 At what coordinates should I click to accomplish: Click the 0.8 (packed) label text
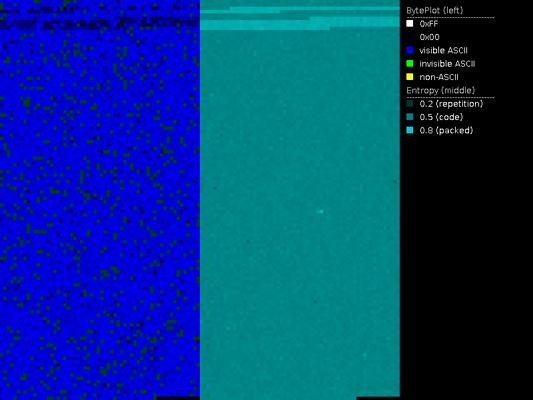446,131
